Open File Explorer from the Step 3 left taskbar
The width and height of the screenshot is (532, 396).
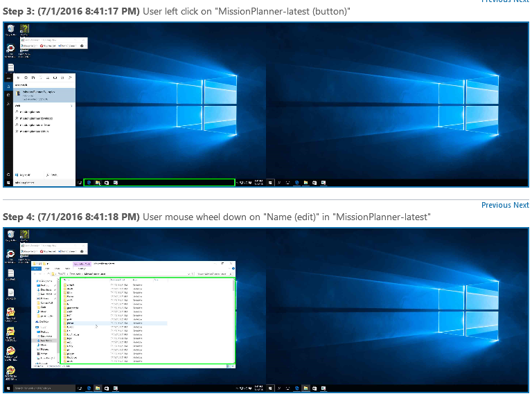[x=98, y=183]
